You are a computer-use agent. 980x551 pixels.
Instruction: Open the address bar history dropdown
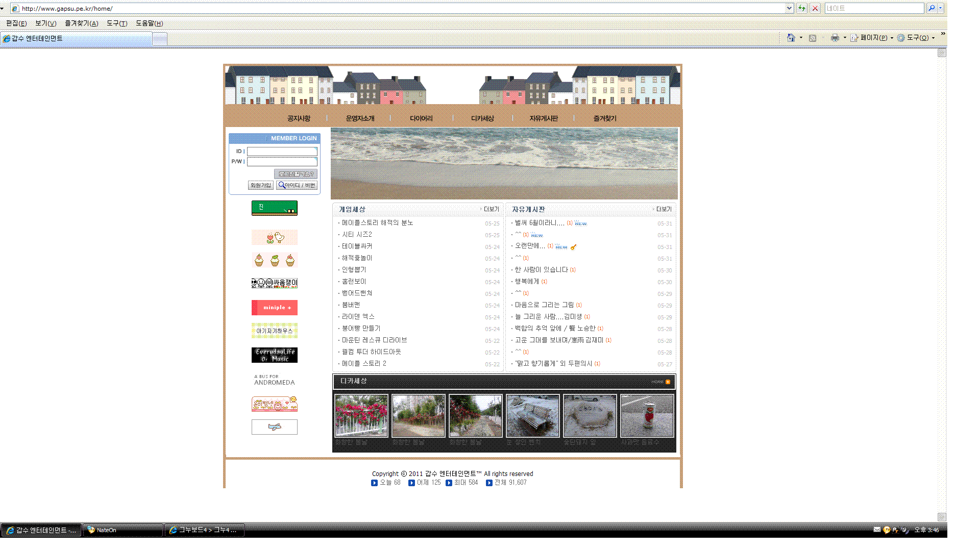pos(789,8)
